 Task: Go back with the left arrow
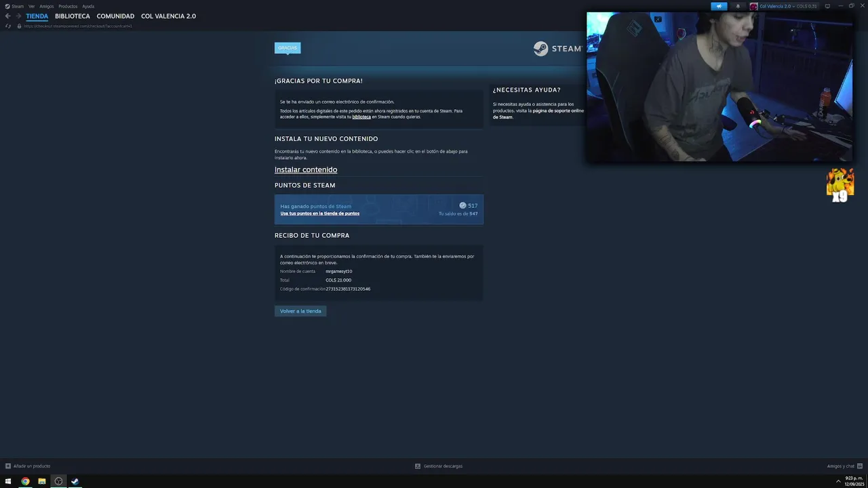tap(8, 16)
